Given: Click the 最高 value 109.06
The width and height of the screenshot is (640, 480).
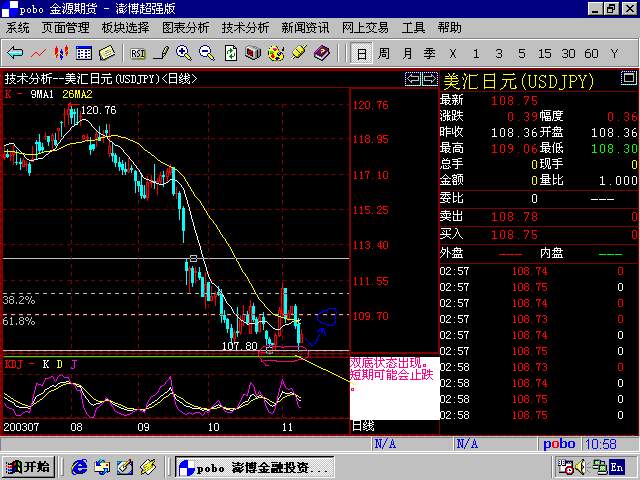Looking at the screenshot, I should [514, 148].
